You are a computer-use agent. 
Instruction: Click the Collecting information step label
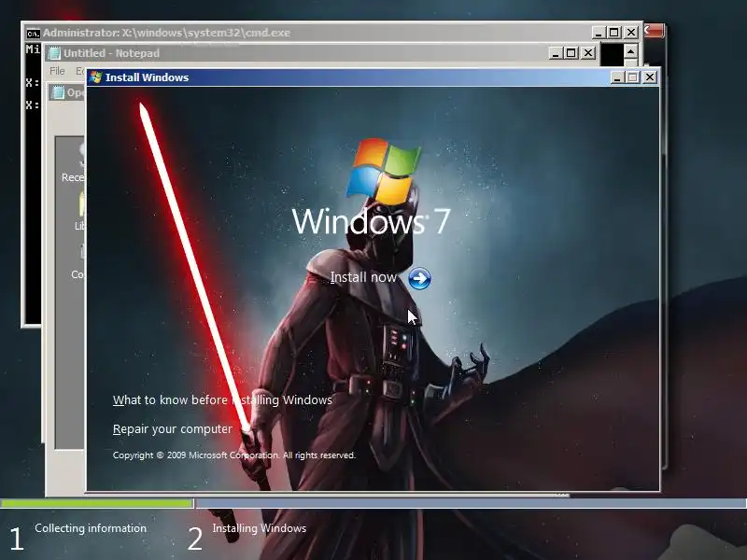click(x=91, y=528)
